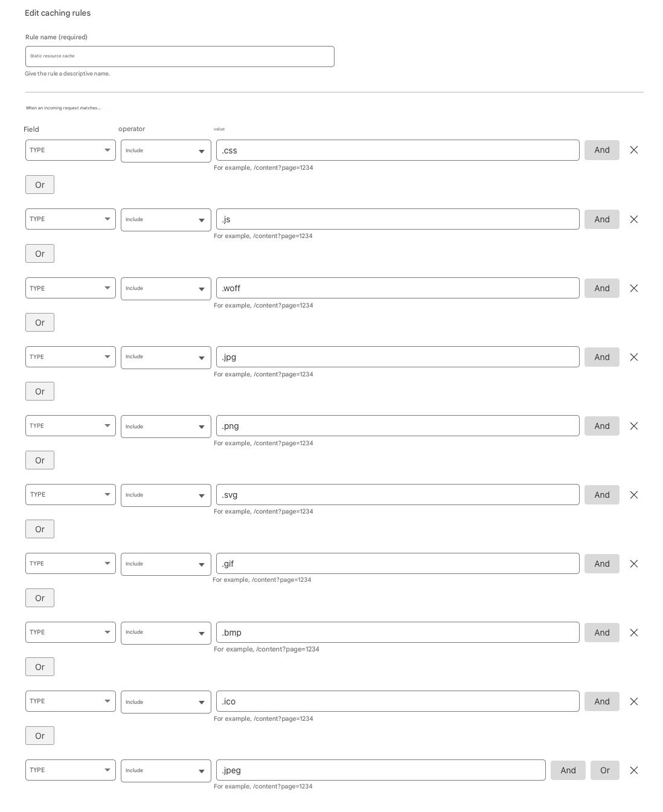Viewport: 663px width, 812px height.
Task: Add an Or condition below the .woff rule
Action: [x=39, y=322]
